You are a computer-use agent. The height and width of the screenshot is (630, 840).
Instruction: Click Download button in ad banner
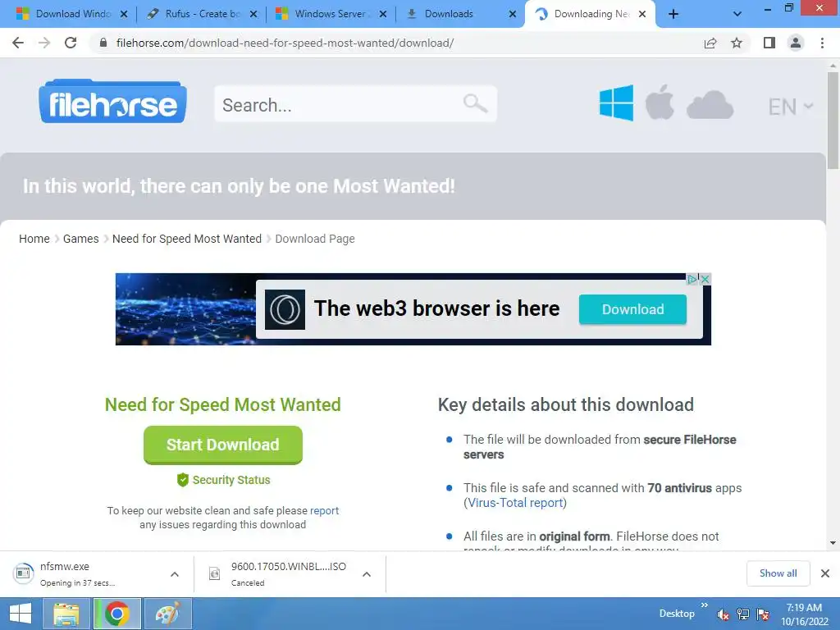tap(632, 309)
